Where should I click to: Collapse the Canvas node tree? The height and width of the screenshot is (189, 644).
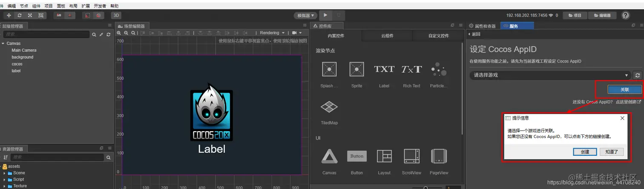[3, 43]
